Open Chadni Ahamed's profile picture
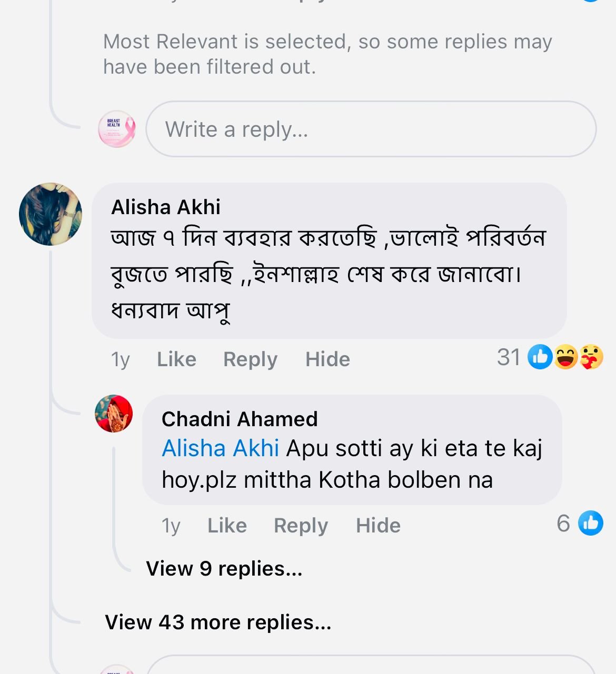The width and height of the screenshot is (616, 674). 114,414
